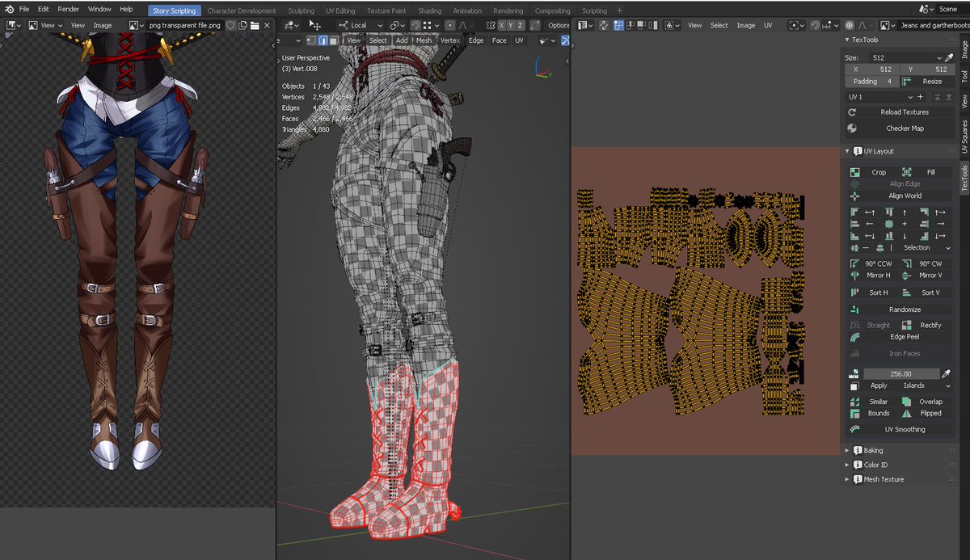Click the Mirror H icon
The image size is (970, 560).
(855, 276)
